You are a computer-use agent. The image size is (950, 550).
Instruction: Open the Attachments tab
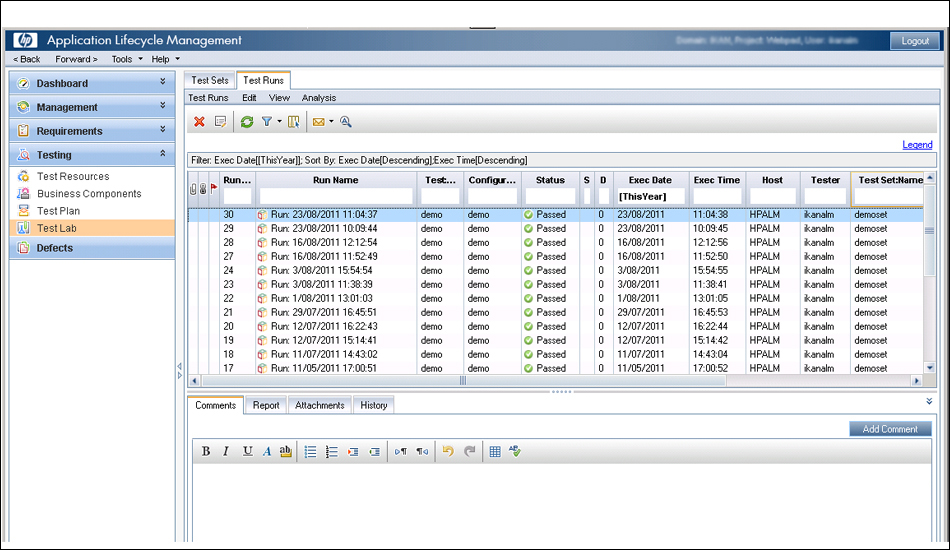point(319,405)
